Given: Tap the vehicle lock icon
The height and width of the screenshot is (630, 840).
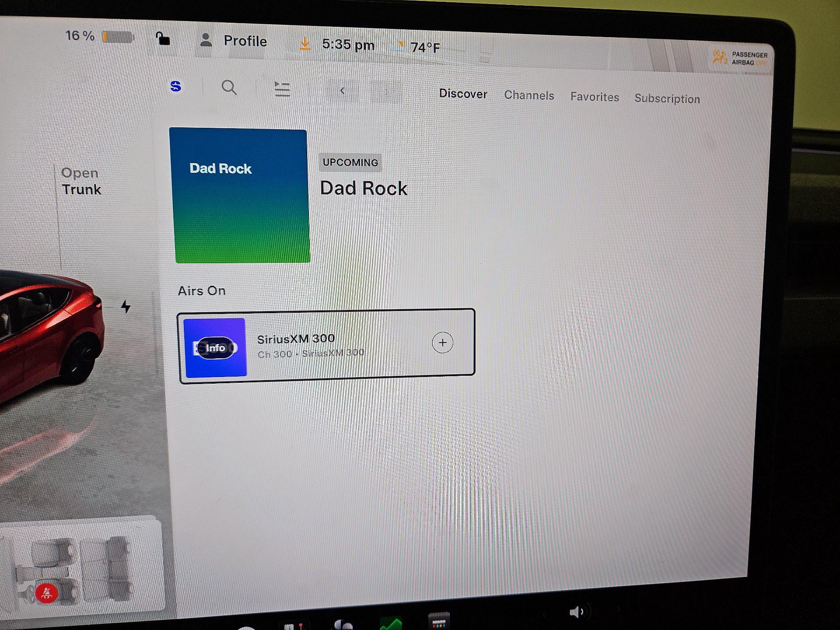Looking at the screenshot, I should (163, 38).
